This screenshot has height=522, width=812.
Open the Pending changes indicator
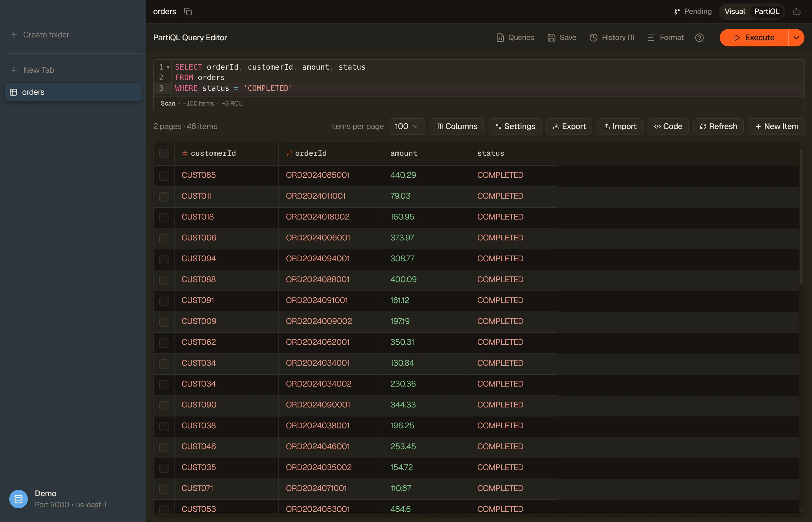[x=693, y=12]
